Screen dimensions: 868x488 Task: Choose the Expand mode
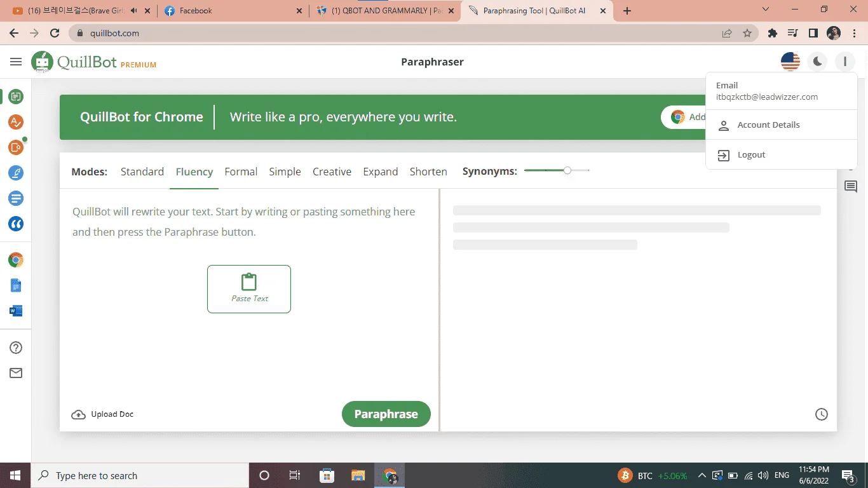(381, 172)
